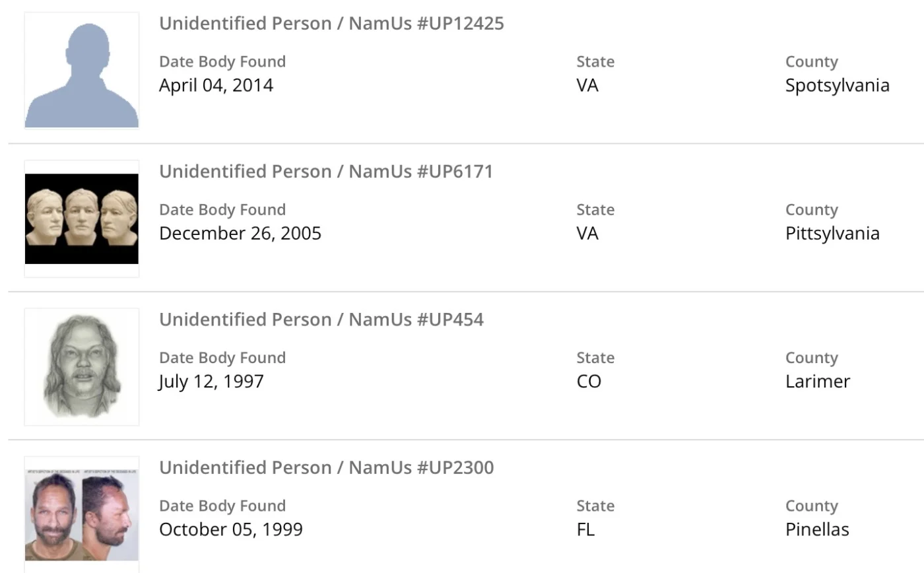Image resolution: width=924 pixels, height=573 pixels.
Task: Click the placeholder silhouette thumbnail for UP12425
Action: pos(82,70)
